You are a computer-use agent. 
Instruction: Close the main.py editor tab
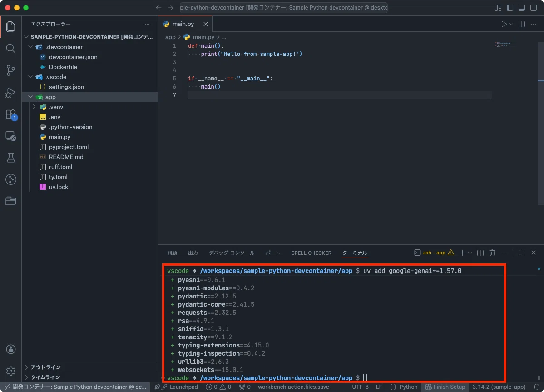[x=206, y=24]
